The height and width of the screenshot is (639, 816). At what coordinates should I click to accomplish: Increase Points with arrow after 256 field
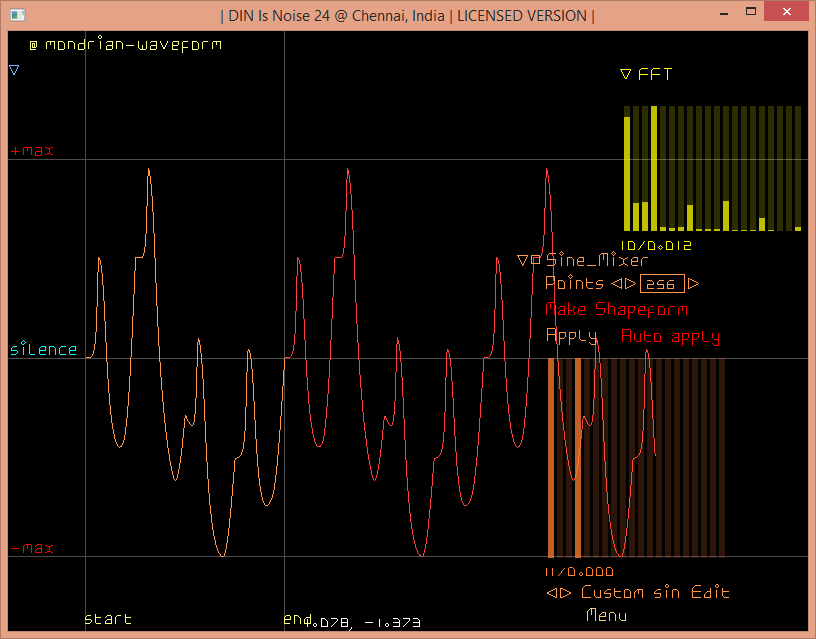(693, 284)
